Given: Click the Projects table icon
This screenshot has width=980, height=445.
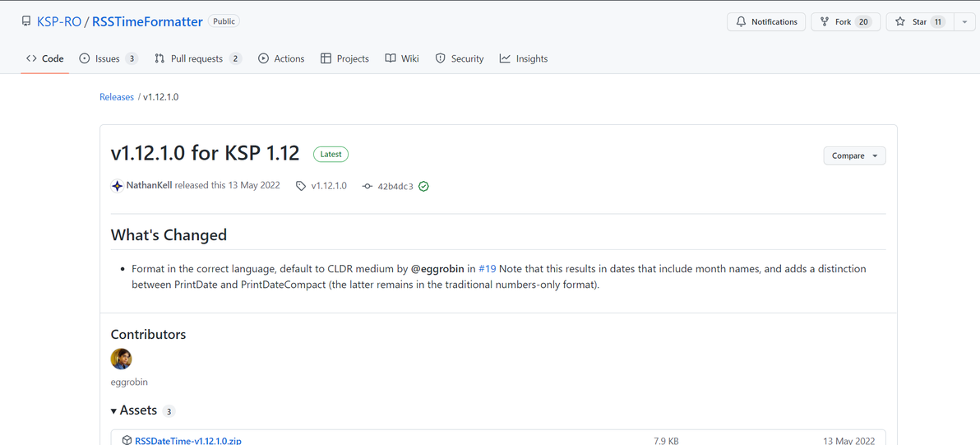Looking at the screenshot, I should coord(326,58).
